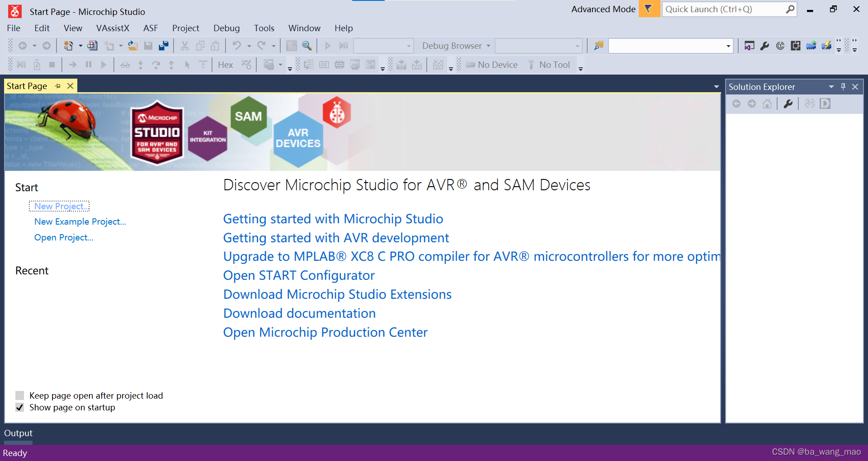The height and width of the screenshot is (461, 868).
Task: Open the Window menu
Action: [x=304, y=28]
